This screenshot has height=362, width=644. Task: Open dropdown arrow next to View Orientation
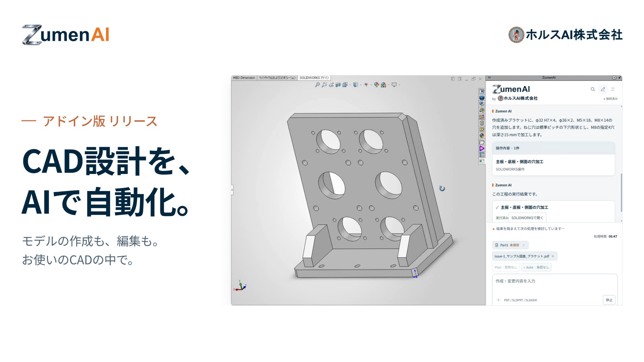350,85
